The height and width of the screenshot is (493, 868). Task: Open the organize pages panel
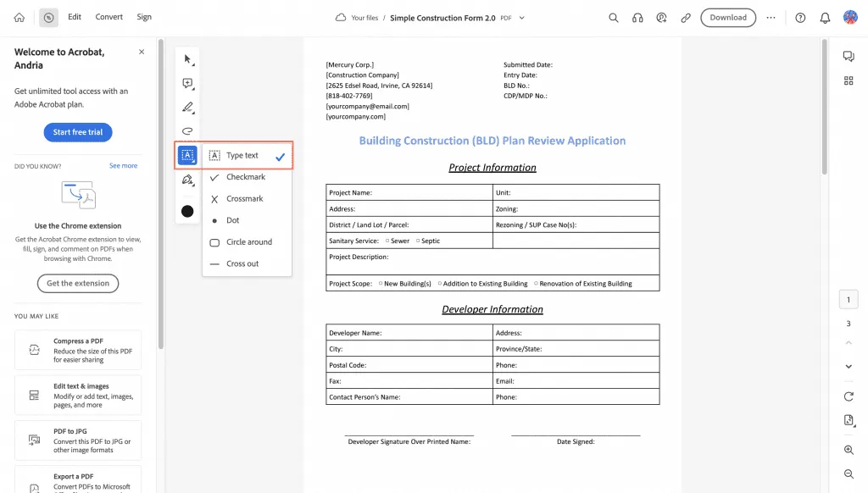pyautogui.click(x=849, y=80)
